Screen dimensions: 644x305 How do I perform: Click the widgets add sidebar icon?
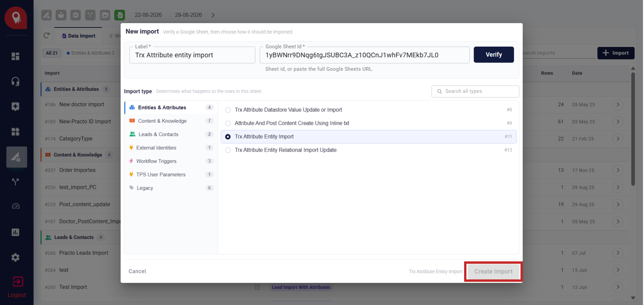(15, 132)
